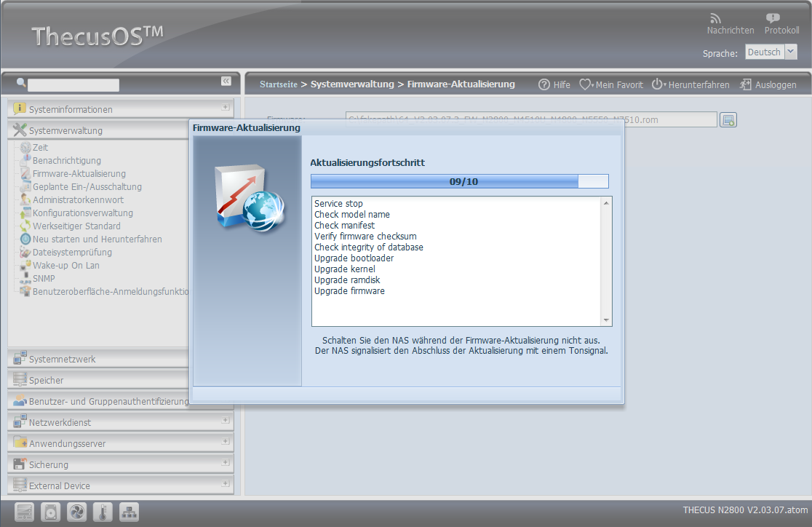812x527 pixels.
Task: Click the Werkseitiger Standard icon
Action: click(x=25, y=226)
